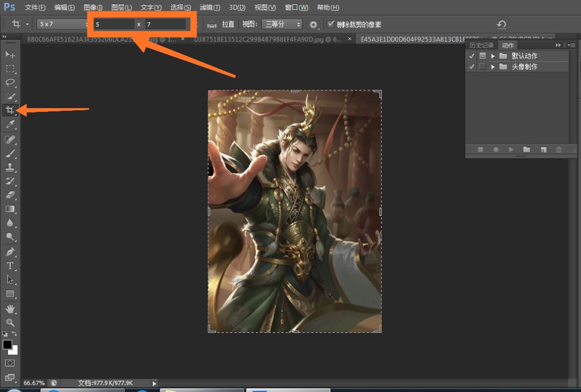This screenshot has height=392, width=581.
Task: Click the reset crop arrow icon
Action: (x=501, y=24)
